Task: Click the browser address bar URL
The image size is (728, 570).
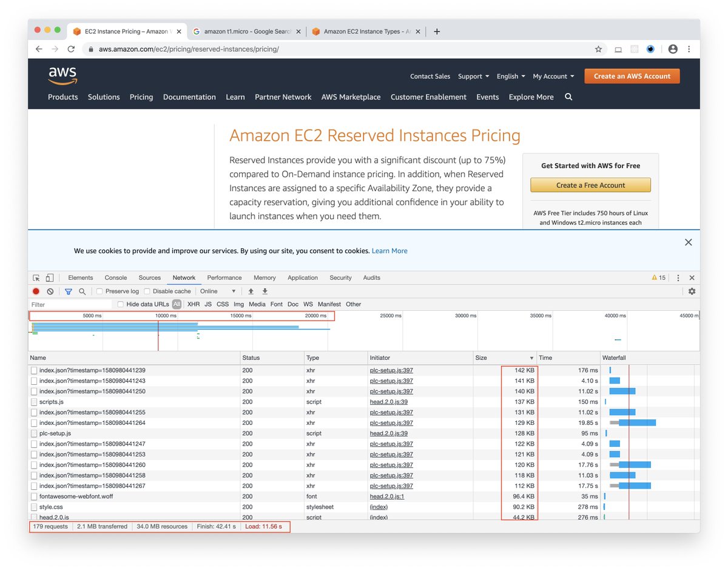Action: coord(189,49)
